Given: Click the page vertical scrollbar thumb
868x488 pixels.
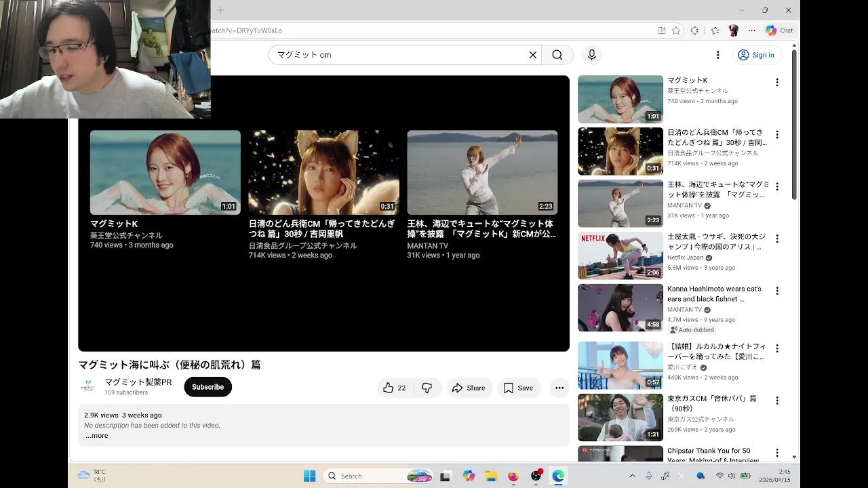Looking at the screenshot, I should click(794, 125).
